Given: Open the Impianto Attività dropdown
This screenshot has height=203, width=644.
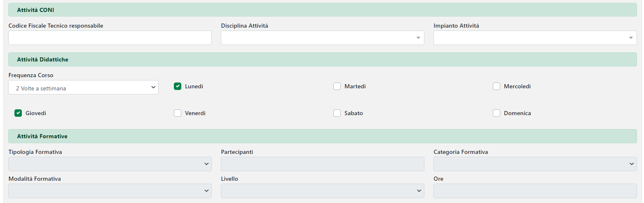Looking at the screenshot, I should tap(535, 38).
